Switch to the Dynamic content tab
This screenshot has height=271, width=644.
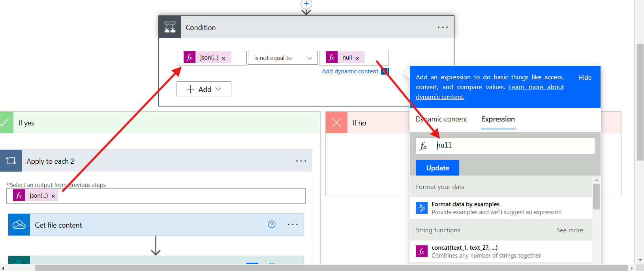point(441,119)
